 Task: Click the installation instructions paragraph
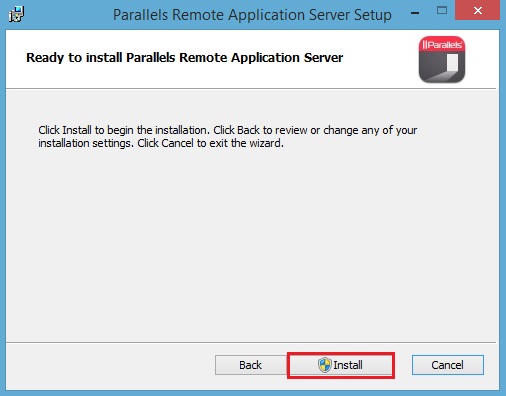coord(227,137)
